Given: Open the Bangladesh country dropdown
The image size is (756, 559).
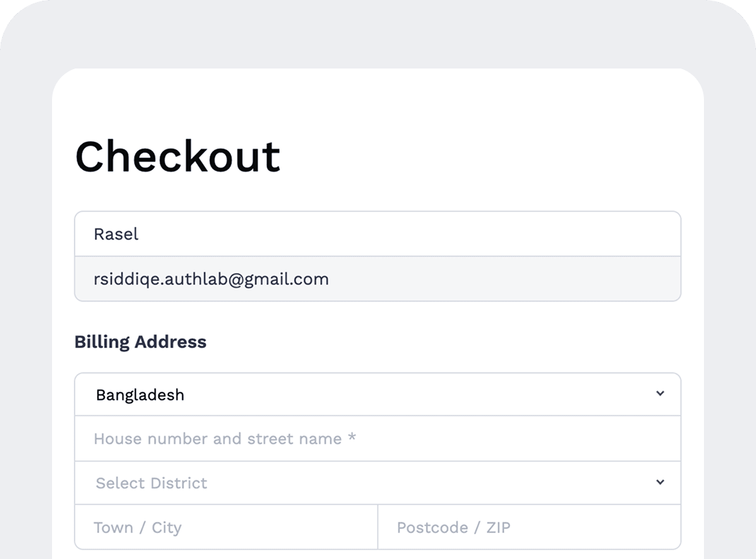Looking at the screenshot, I should pyautogui.click(x=377, y=395).
